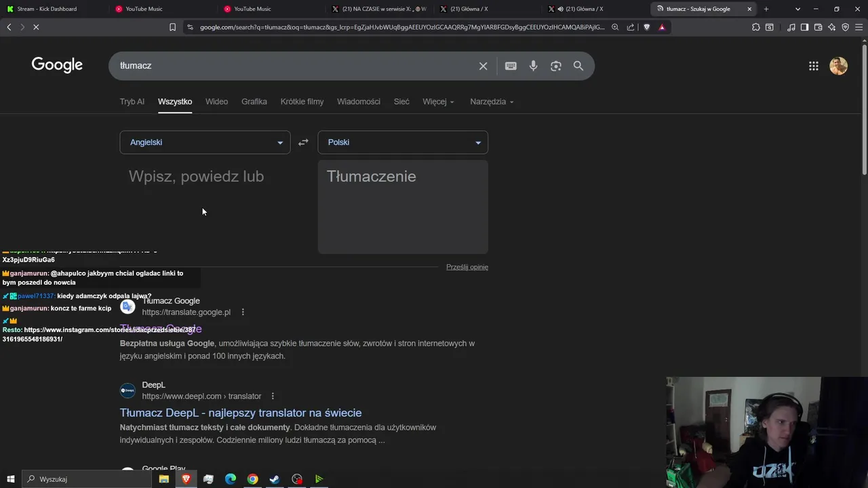868x488 pixels.
Task: Open the Brave Wallet icon
Action: point(818,27)
